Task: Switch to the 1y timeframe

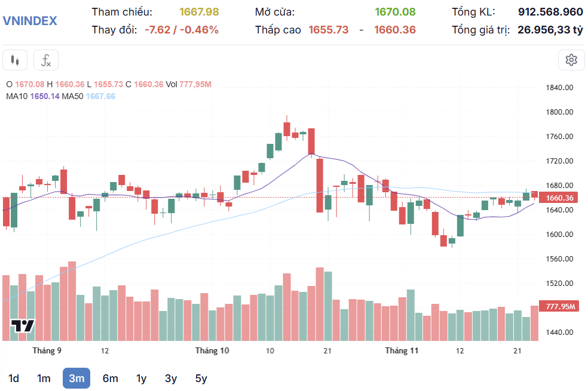Action: coord(140,378)
